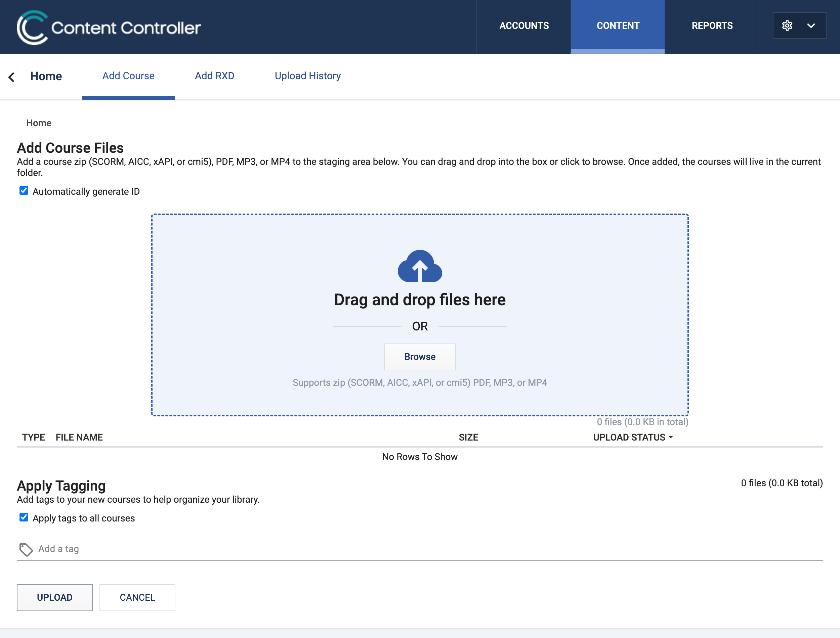Click the Home breadcrumb link
Screen dimensions: 840x638
(x=39, y=123)
